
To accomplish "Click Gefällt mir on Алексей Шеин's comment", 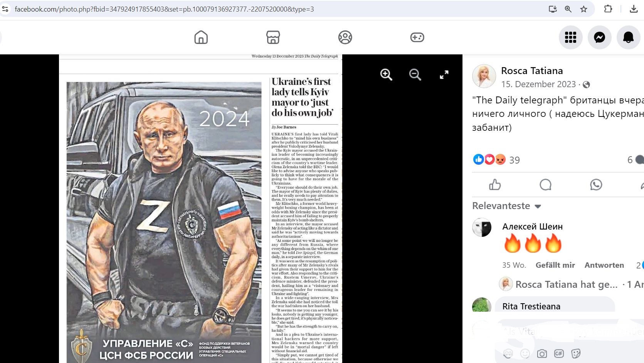I will coord(555,265).
